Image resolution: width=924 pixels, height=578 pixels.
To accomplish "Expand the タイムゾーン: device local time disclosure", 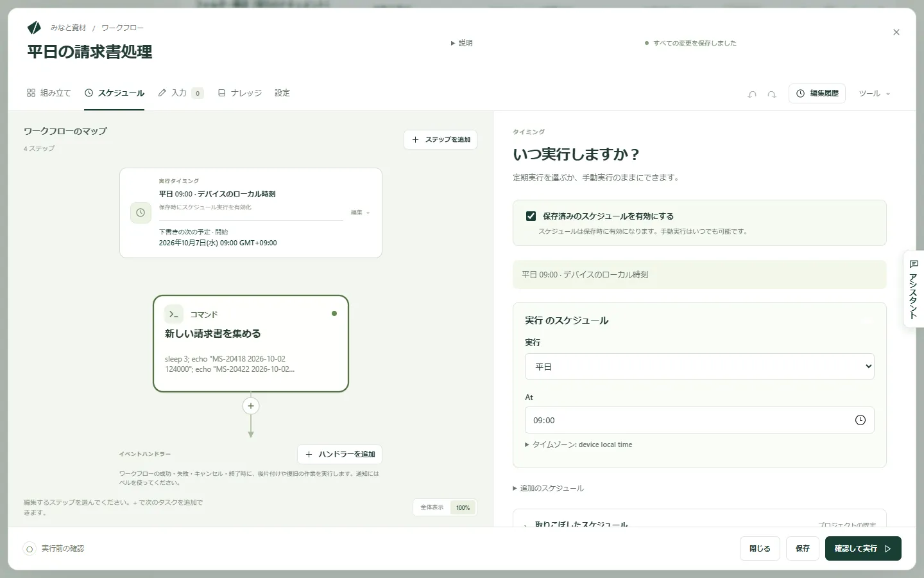I will 579,444.
